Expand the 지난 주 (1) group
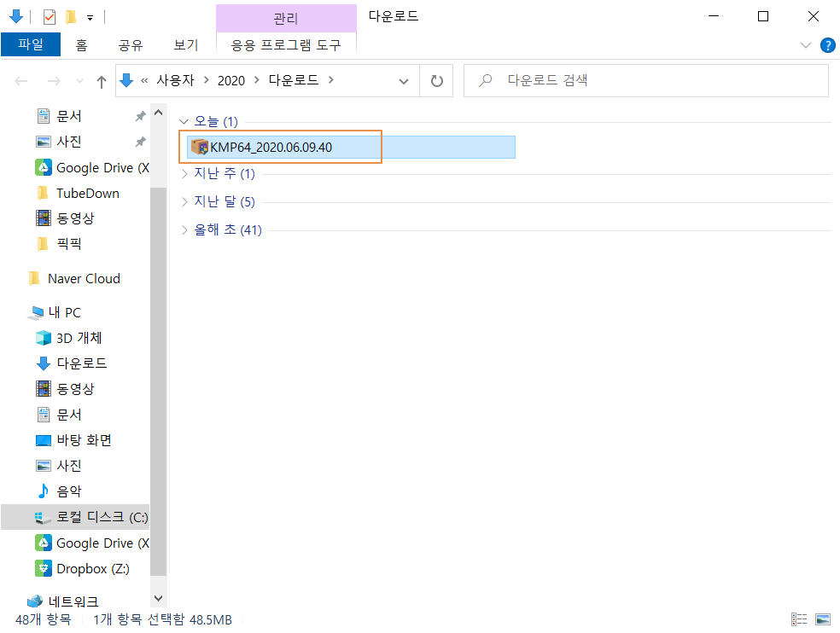Screen dimensions: 840x633 click(184, 174)
